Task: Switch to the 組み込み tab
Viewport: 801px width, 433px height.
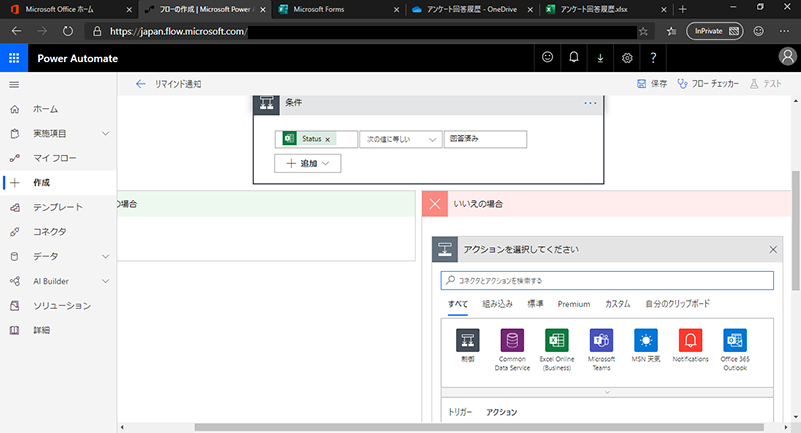Action: [497, 304]
